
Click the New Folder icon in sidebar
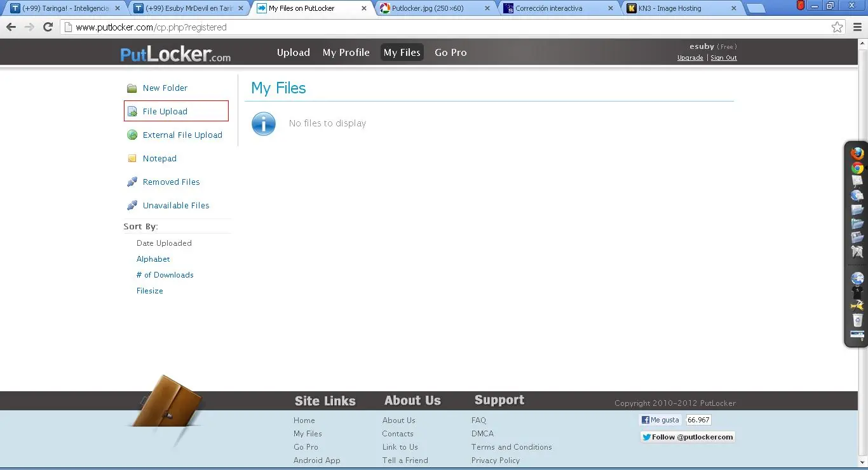pyautogui.click(x=132, y=88)
